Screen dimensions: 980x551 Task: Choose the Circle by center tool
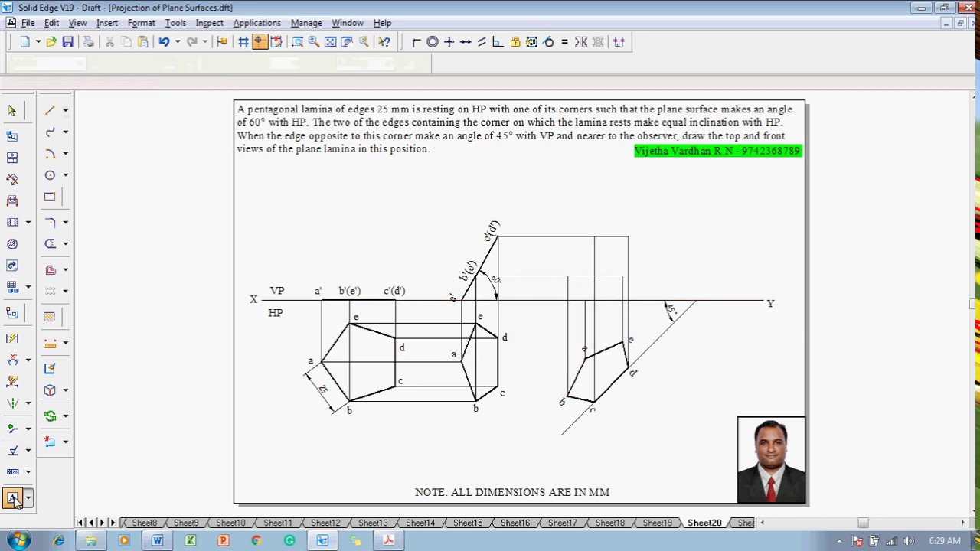pos(50,175)
